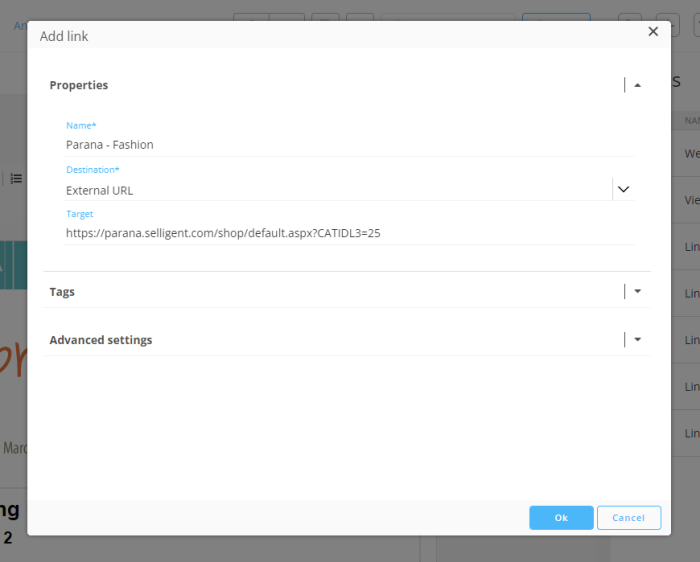This screenshot has height=562, width=700.
Task: Select the External URL destination value
Action: (x=100, y=190)
